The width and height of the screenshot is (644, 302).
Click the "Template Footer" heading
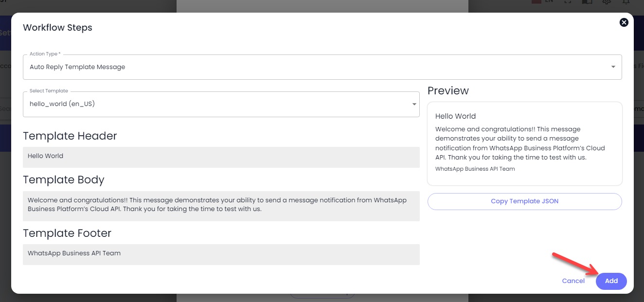67,233
